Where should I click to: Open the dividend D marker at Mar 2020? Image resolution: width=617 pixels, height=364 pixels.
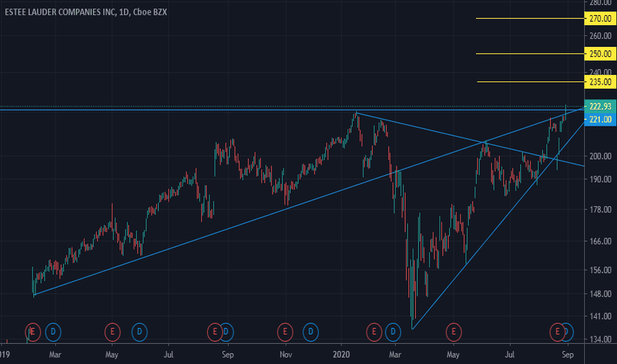point(393,332)
